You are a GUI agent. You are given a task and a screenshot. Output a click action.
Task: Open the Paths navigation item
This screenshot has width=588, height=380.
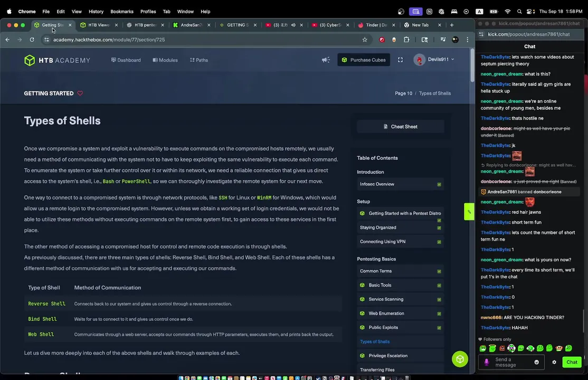click(199, 60)
